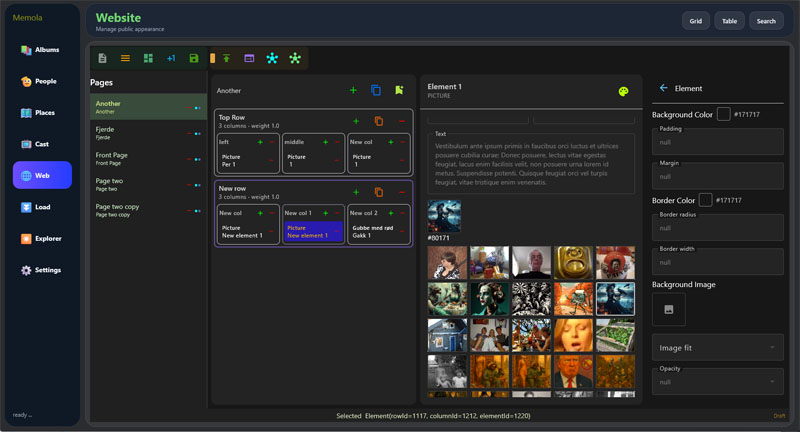Open Albums in the sidebar
Viewport: 800px width, 432px height.
pos(40,49)
